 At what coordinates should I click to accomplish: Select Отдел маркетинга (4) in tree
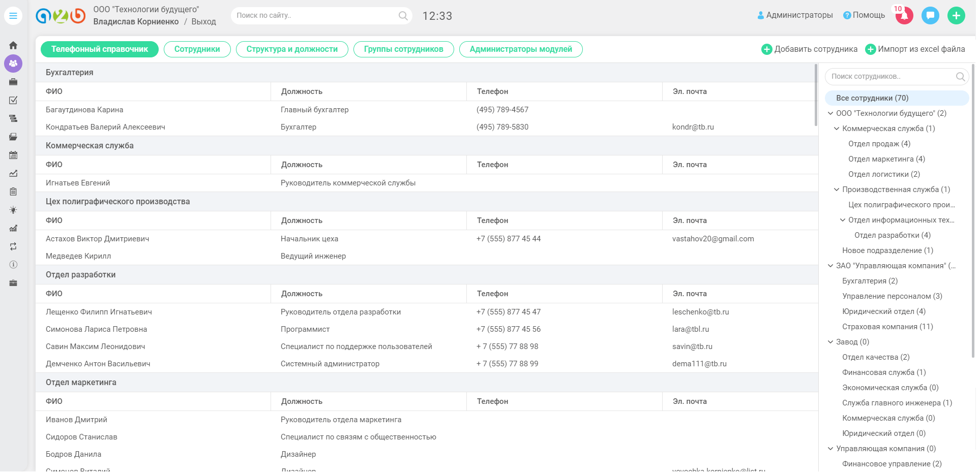tap(886, 159)
